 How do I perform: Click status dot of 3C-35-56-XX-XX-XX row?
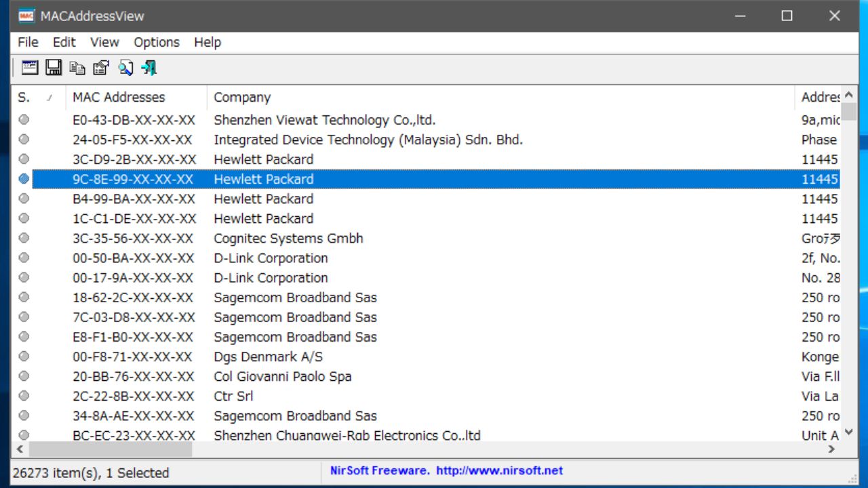point(24,238)
